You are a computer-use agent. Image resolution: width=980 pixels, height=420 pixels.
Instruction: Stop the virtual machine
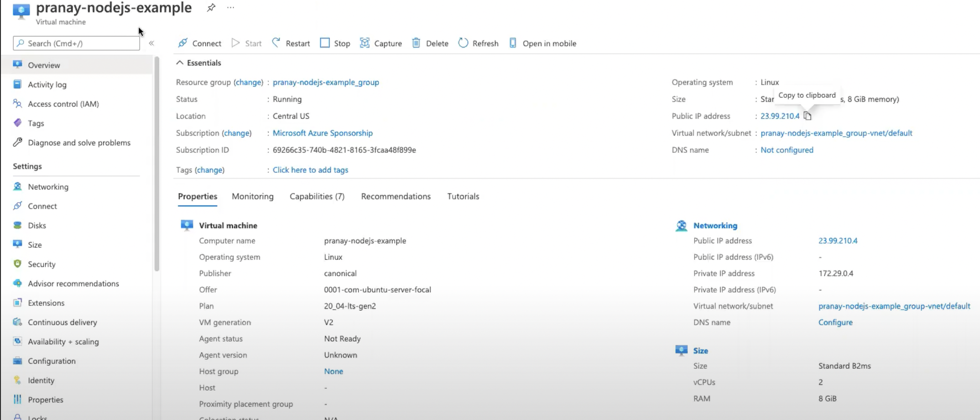coord(335,43)
